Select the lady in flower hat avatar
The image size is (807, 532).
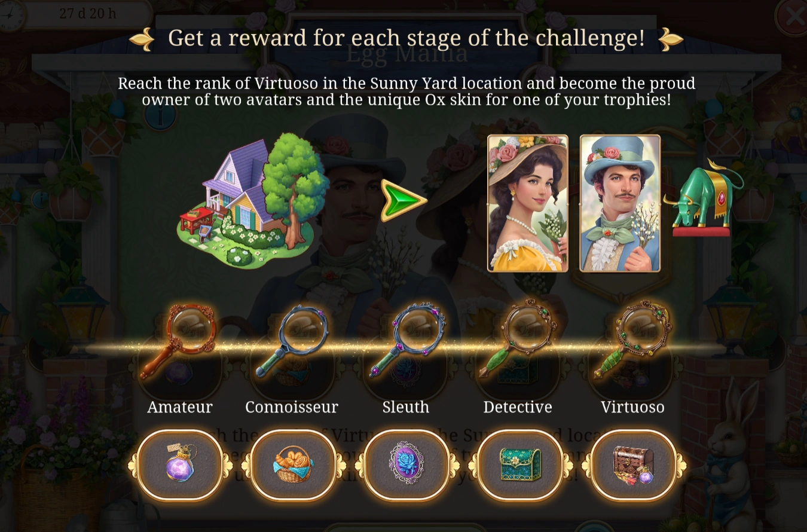[528, 203]
